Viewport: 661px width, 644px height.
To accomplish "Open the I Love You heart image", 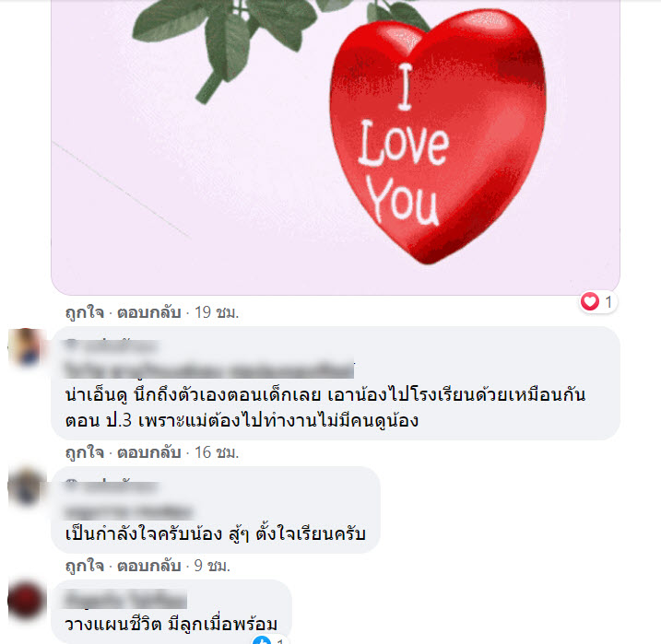I will [x=336, y=147].
